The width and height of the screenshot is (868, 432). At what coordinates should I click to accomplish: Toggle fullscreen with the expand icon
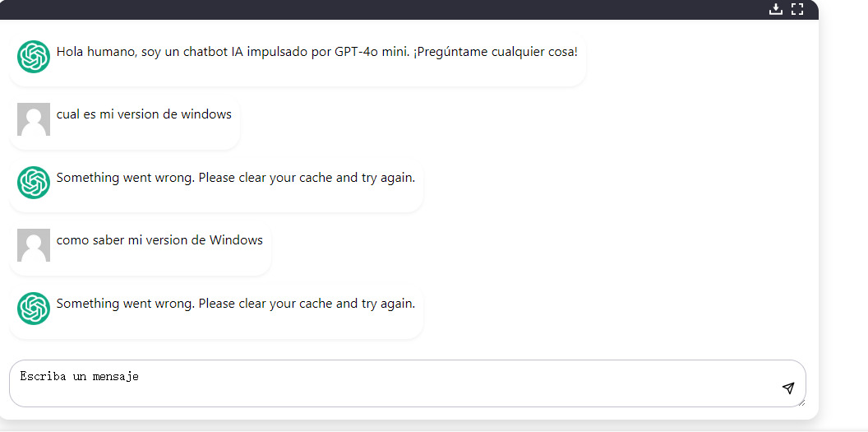796,9
